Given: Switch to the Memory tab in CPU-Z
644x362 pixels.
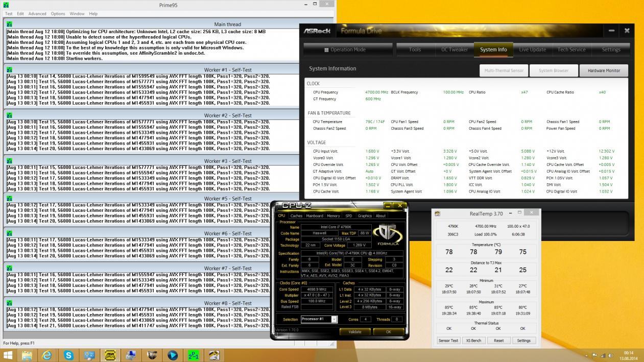Looking at the screenshot, I should click(333, 216).
